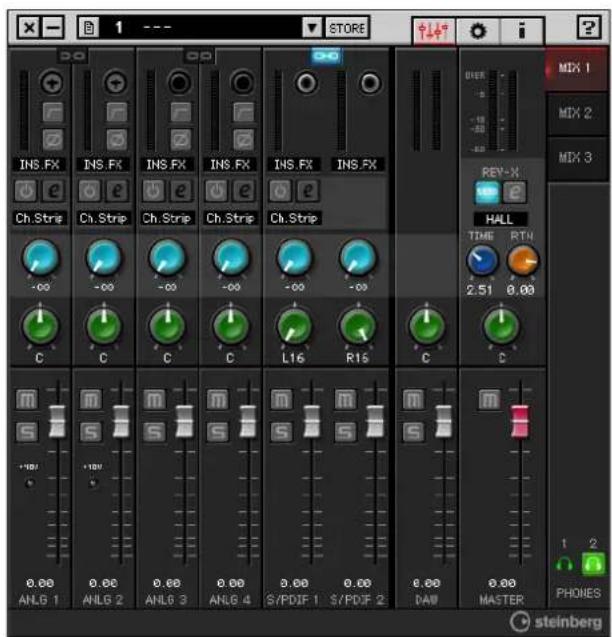Turn on S/PDIF channel strip effect

click(280, 191)
